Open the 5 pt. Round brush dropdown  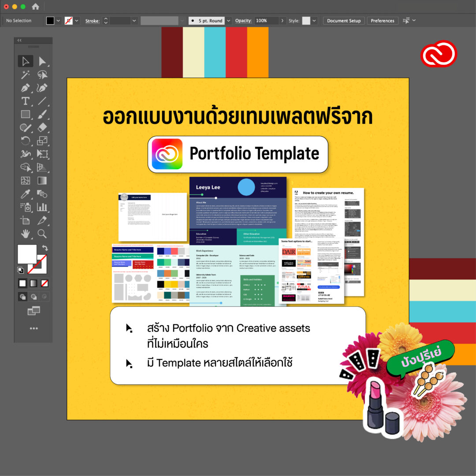pos(228,20)
